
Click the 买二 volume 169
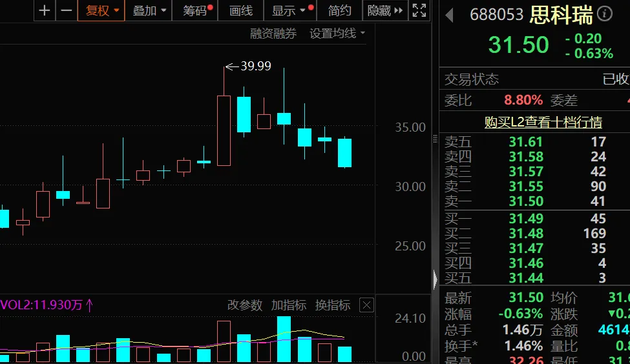click(594, 233)
